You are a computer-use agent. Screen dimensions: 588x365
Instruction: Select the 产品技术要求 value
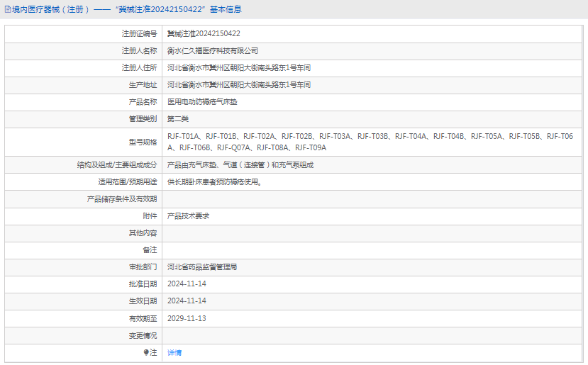pyautogui.click(x=188, y=216)
